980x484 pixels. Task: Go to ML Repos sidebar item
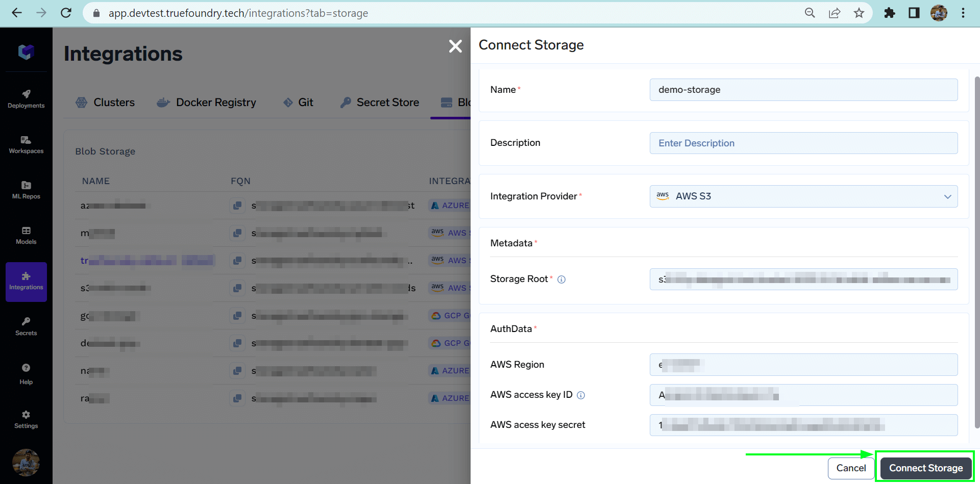point(26,190)
